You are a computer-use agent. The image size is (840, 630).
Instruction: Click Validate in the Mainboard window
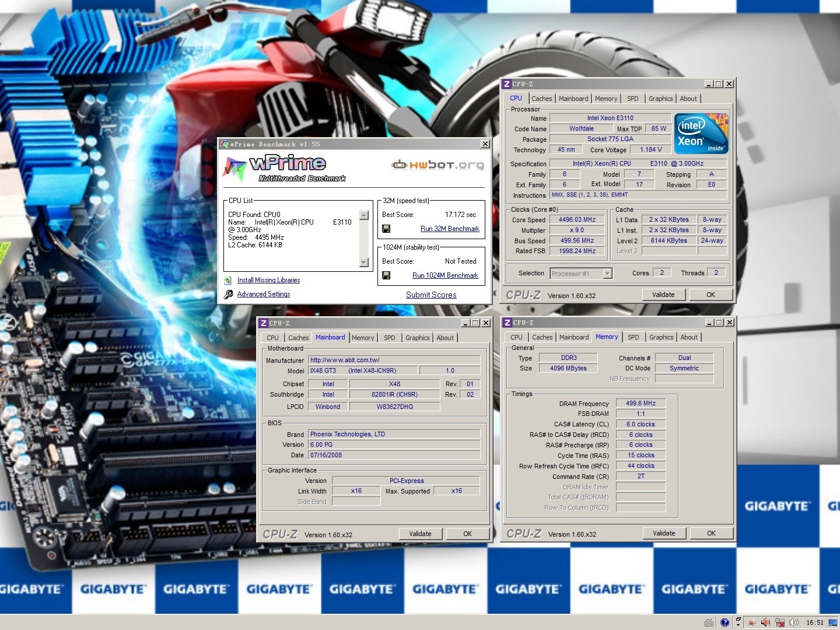(420, 534)
